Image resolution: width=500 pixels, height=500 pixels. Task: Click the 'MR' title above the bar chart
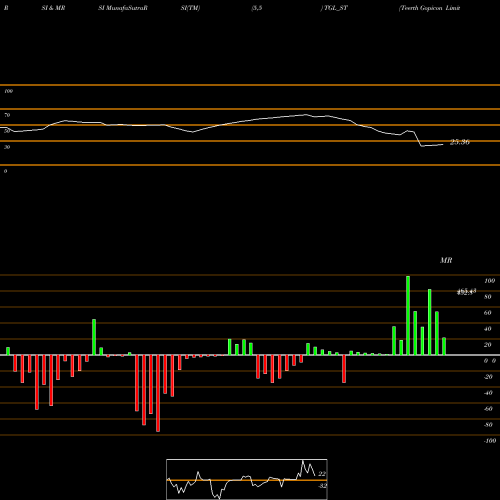point(446,260)
